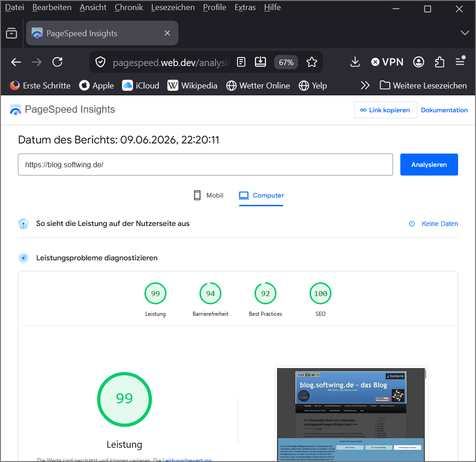476x462 pixels.
Task: Go back to previous page
Action: point(16,62)
